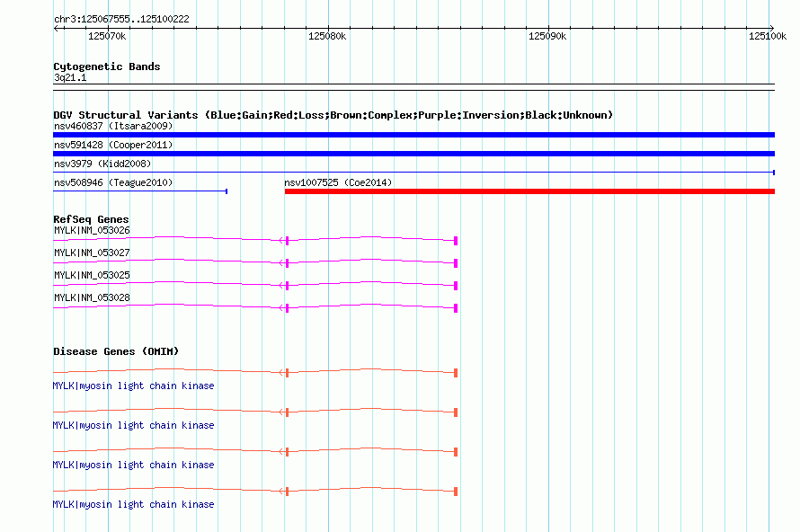800x532 pixels.
Task: Select the Cytogenetic Bands track title
Action: tap(107, 66)
